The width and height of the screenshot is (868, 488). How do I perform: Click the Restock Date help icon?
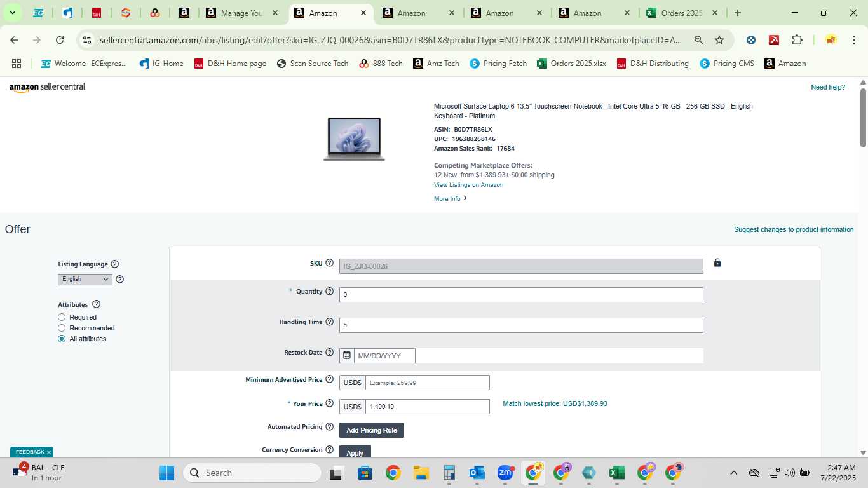[329, 353]
